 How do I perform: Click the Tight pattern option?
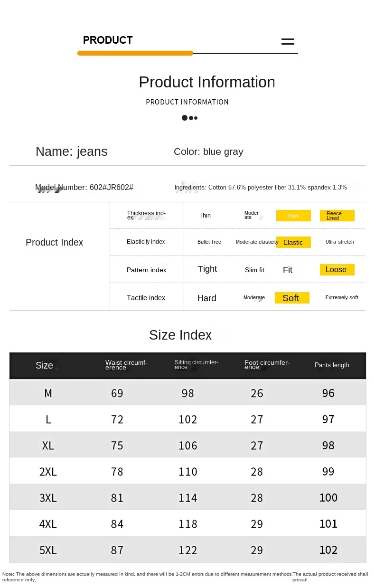(x=207, y=269)
